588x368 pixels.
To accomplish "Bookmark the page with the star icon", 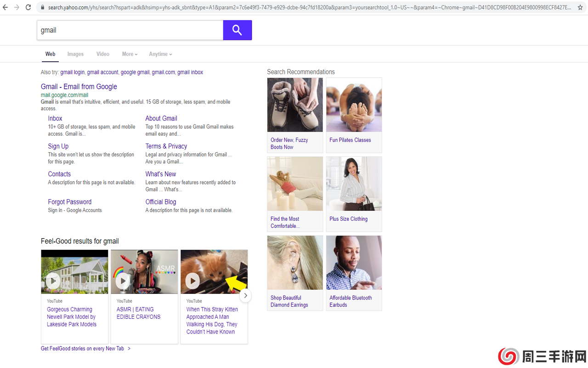I will click(580, 7).
